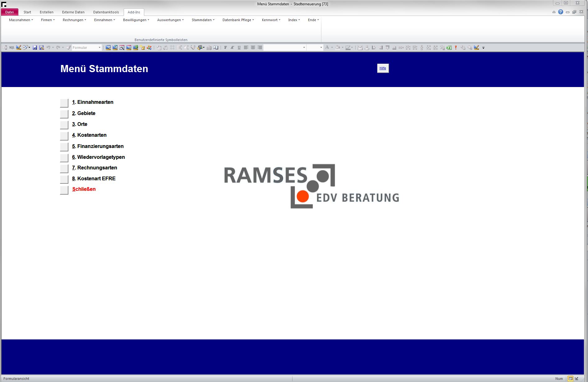The image size is (588, 382).
Task: Click the open book icon in toolbar
Action: [x=216, y=48]
